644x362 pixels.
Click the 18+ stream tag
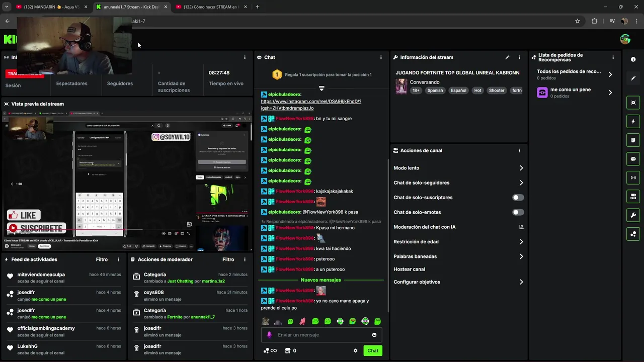(416, 90)
